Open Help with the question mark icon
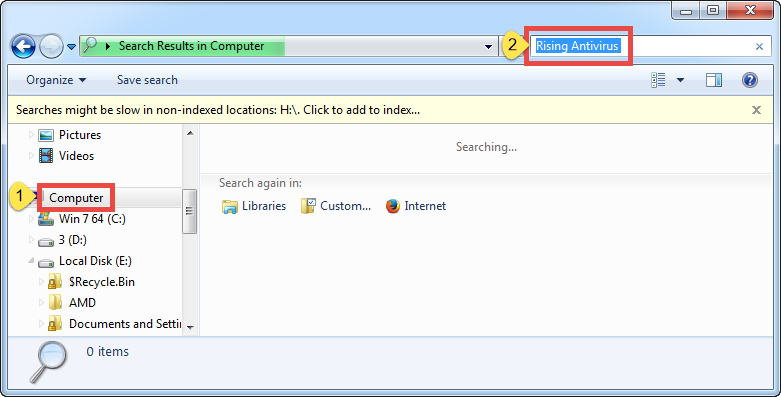Image resolution: width=781 pixels, height=397 pixels. 750,80
